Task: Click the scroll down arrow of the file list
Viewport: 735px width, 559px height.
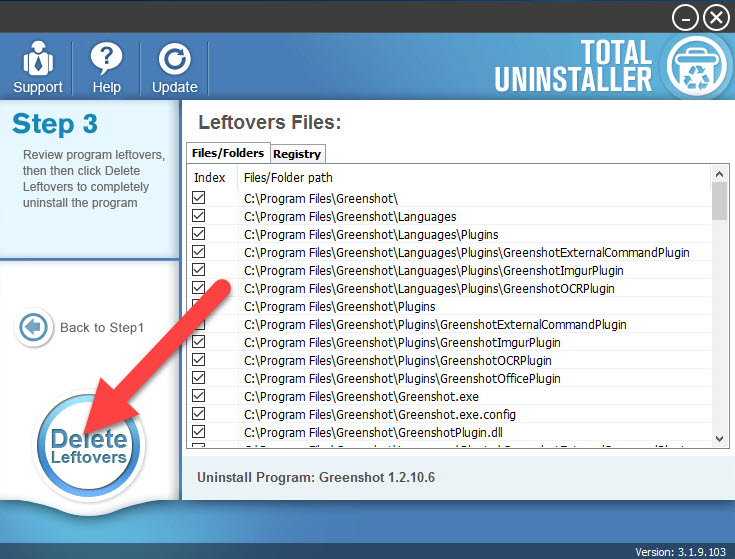Action: coord(719,439)
